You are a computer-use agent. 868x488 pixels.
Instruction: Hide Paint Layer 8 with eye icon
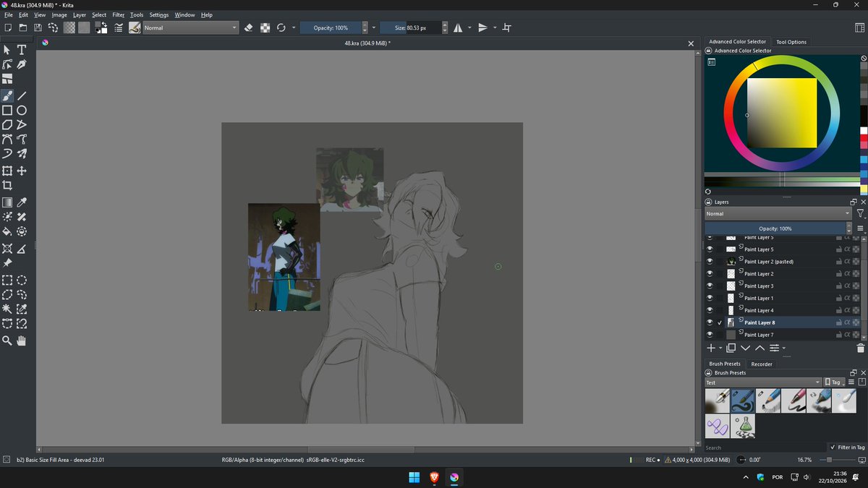710,322
